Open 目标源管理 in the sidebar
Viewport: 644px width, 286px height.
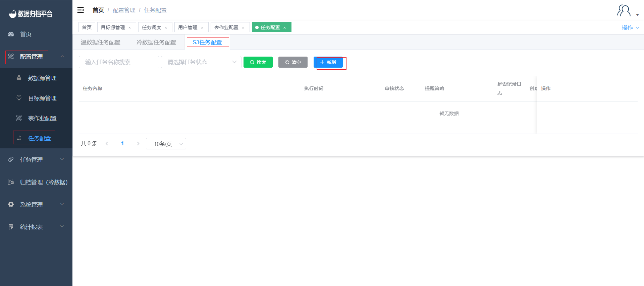coord(36,98)
